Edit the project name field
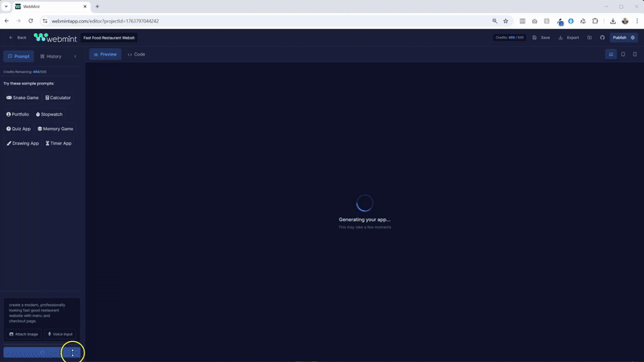The width and height of the screenshot is (644, 362). [x=109, y=38]
